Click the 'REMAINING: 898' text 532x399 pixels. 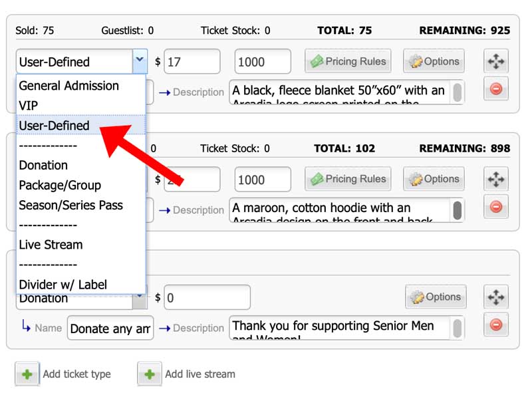click(464, 148)
